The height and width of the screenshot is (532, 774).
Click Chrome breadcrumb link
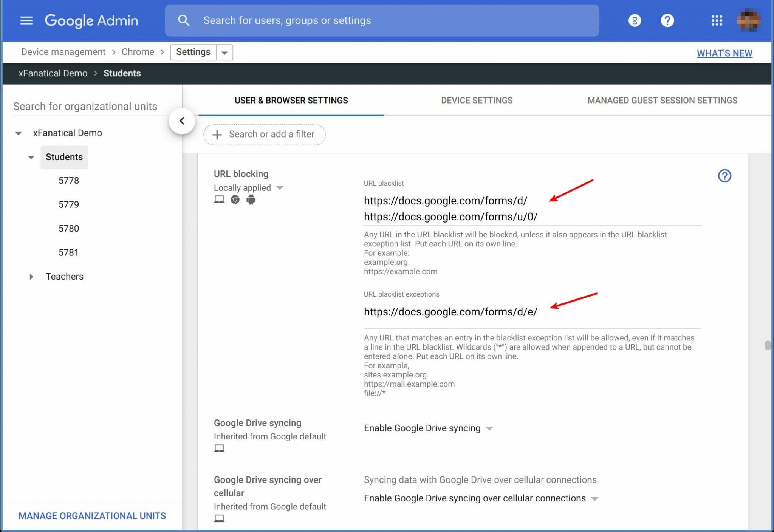pos(138,52)
